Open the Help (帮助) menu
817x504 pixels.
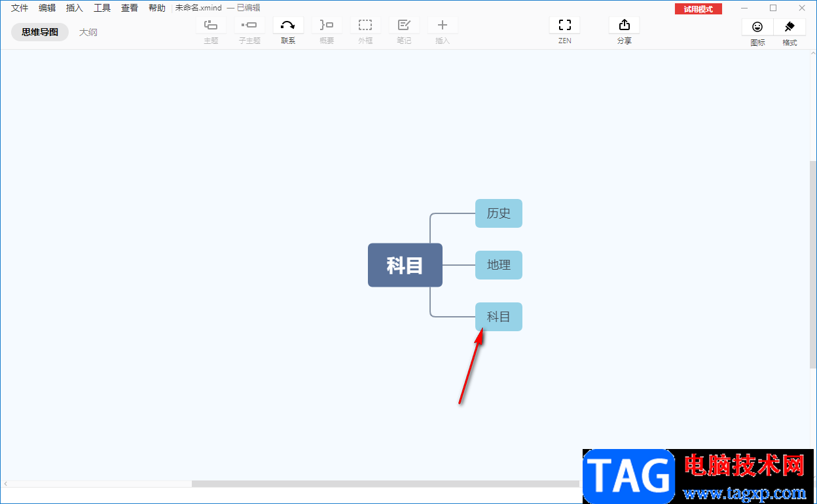pos(157,8)
